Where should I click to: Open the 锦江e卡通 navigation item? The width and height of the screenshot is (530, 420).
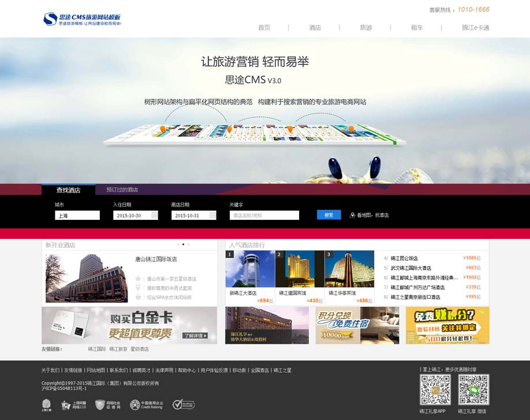[476, 28]
